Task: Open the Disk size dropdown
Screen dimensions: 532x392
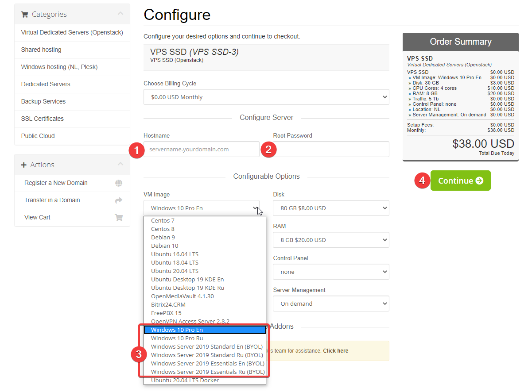Action: pos(330,208)
